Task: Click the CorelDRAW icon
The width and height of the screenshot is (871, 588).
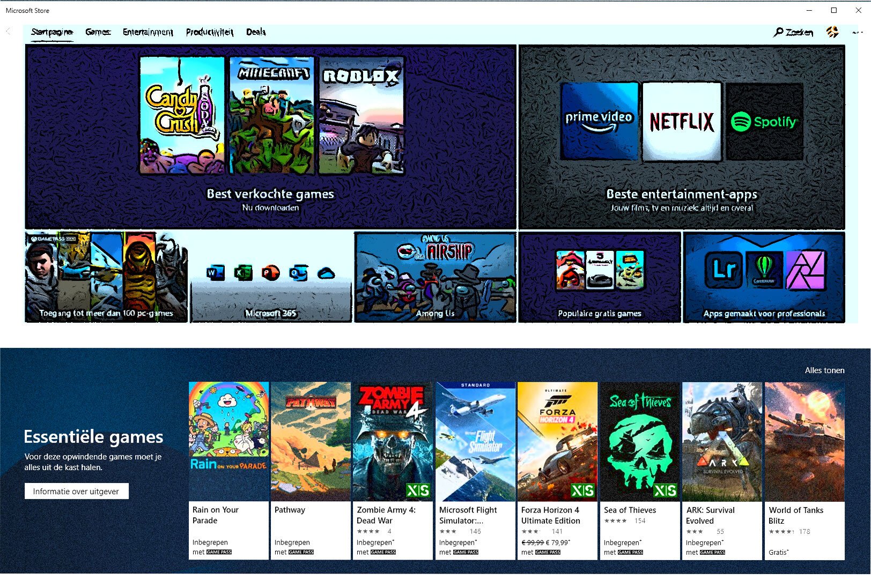Action: click(x=764, y=270)
